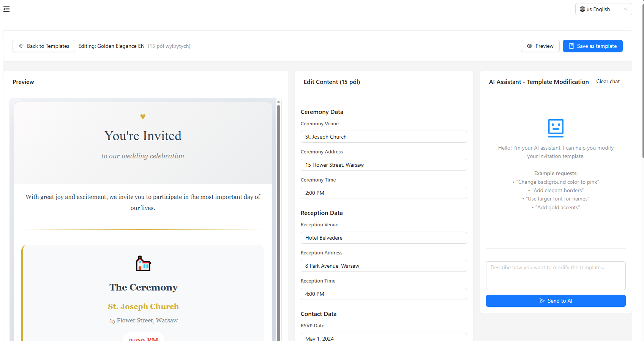Viewport: 644px width, 341px height.
Task: Go back using Back to Templates button
Action: click(44, 46)
